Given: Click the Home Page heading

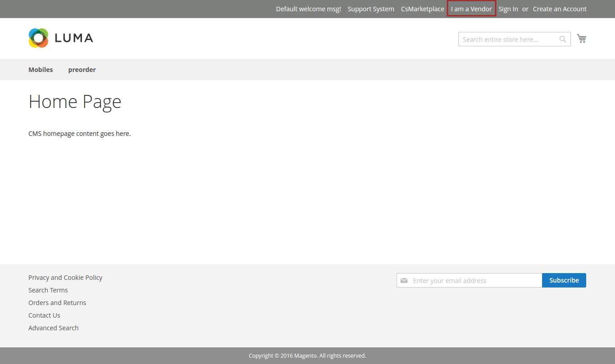Looking at the screenshot, I should click(75, 102).
